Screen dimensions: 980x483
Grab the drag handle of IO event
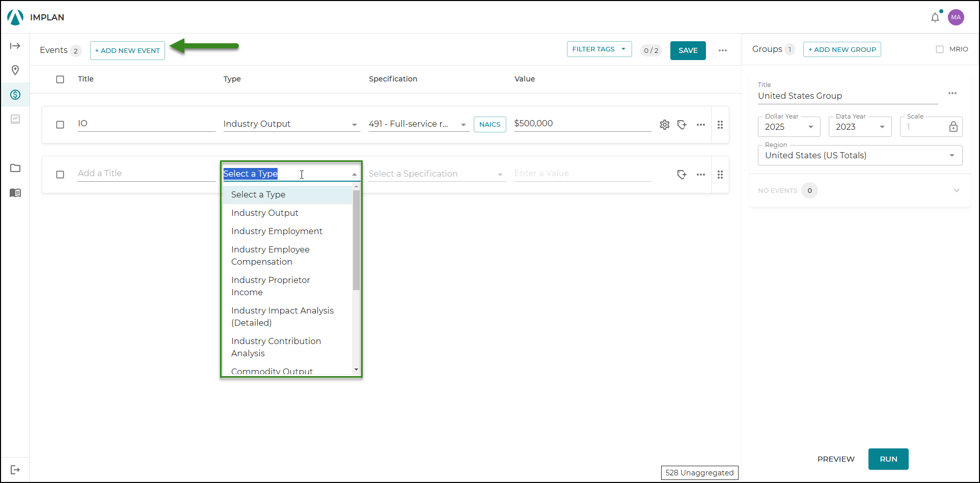[720, 125]
